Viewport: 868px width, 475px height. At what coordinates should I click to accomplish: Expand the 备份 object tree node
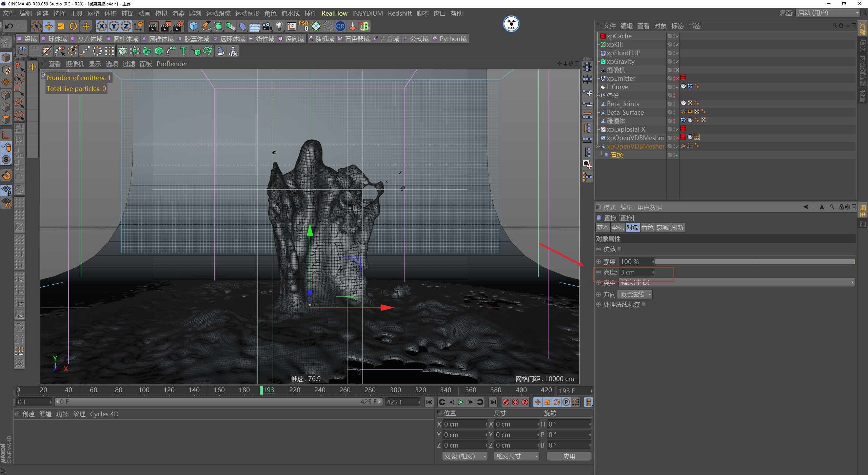pos(598,96)
